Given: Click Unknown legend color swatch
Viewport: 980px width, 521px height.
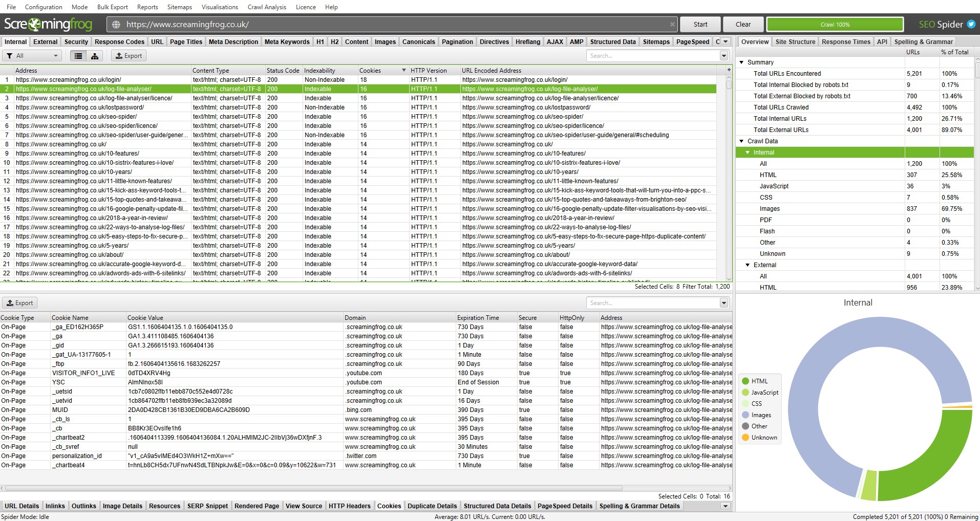Looking at the screenshot, I should (x=745, y=438).
